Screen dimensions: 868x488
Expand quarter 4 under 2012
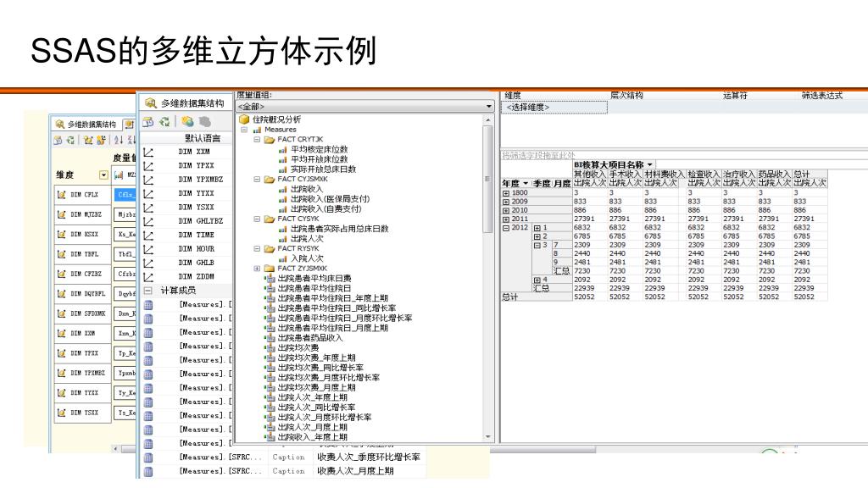click(537, 280)
